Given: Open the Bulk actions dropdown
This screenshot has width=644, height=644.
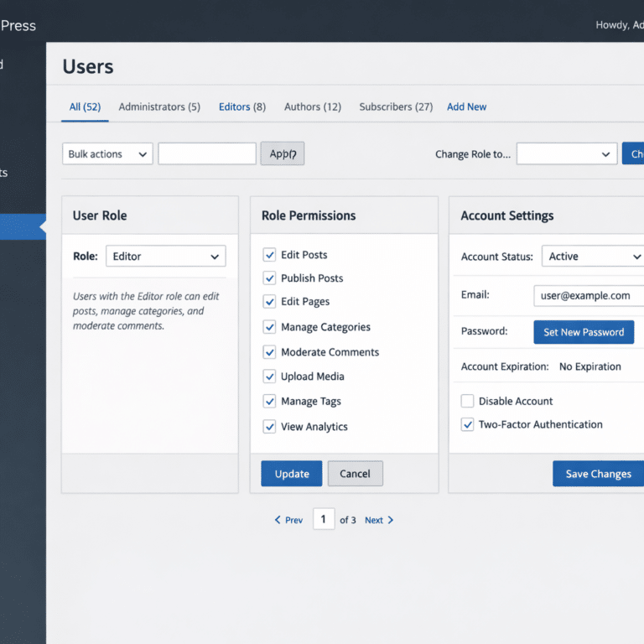Looking at the screenshot, I should coord(107,154).
